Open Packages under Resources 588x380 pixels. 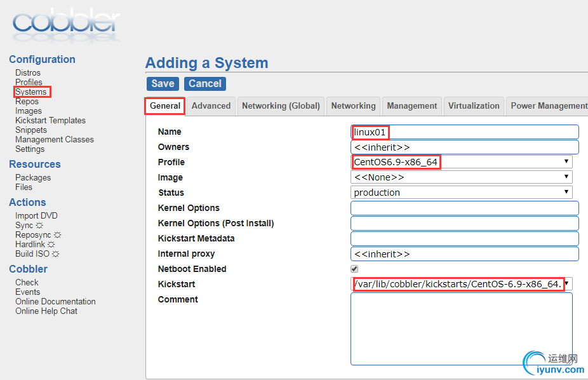[33, 178]
